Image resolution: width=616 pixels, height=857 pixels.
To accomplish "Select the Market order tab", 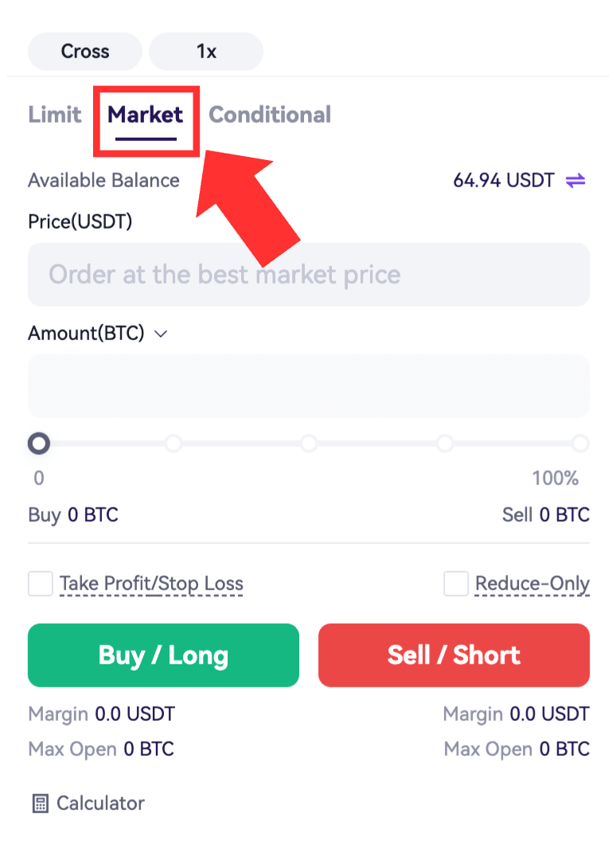I will (146, 115).
